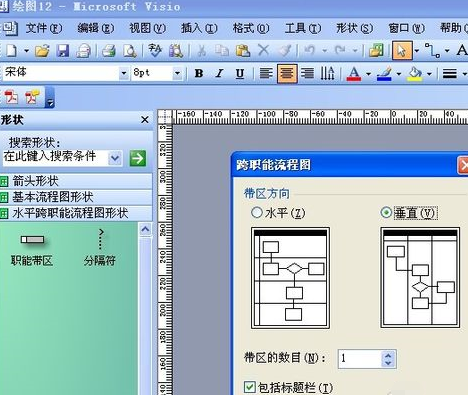Click the Paste clipboard icon
468x395 pixels.
coord(243,51)
